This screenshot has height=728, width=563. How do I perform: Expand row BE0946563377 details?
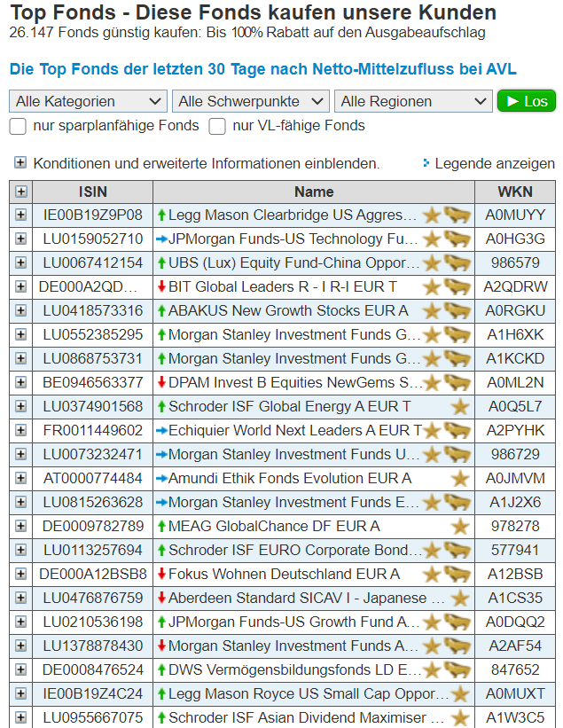tap(21, 382)
